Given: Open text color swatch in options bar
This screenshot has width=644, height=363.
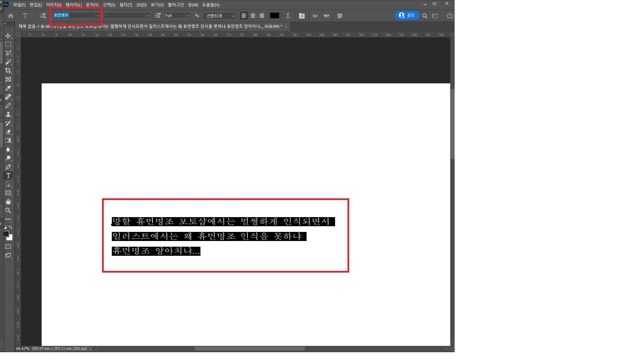Looking at the screenshot, I should click(x=275, y=15).
